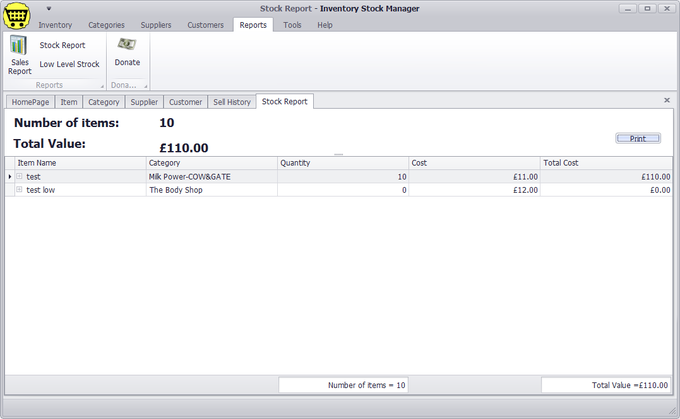Screen dimensions: 680x419
Task: Open the Donate group dialog launcher
Action: (146, 86)
